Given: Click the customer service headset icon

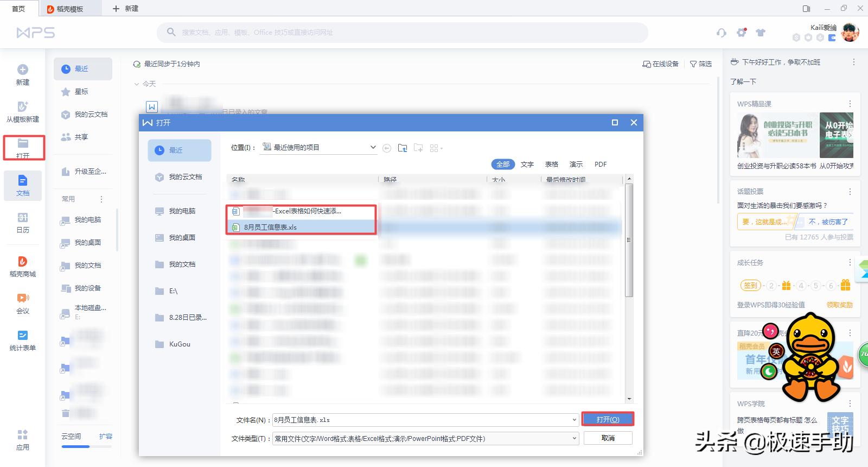Looking at the screenshot, I should point(722,33).
